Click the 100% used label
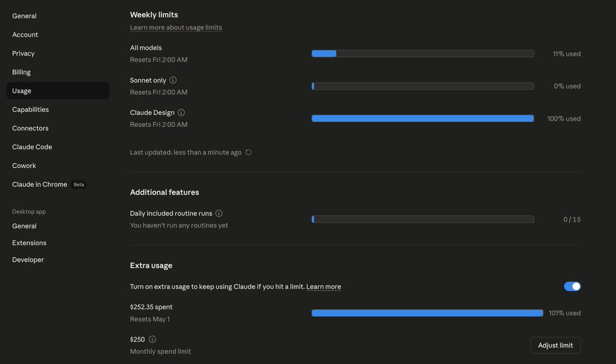The image size is (616, 364). [564, 119]
